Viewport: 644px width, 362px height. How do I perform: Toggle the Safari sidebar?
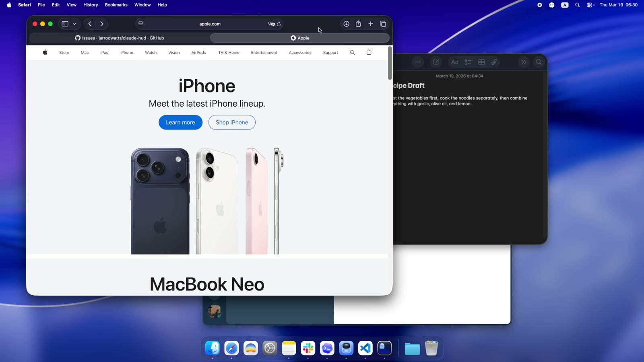[x=65, y=24]
